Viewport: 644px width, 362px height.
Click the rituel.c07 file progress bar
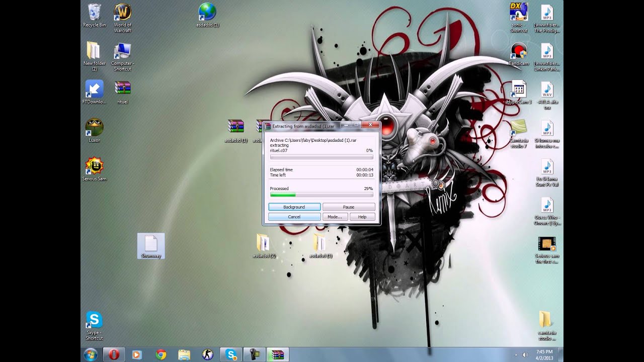pos(321,157)
